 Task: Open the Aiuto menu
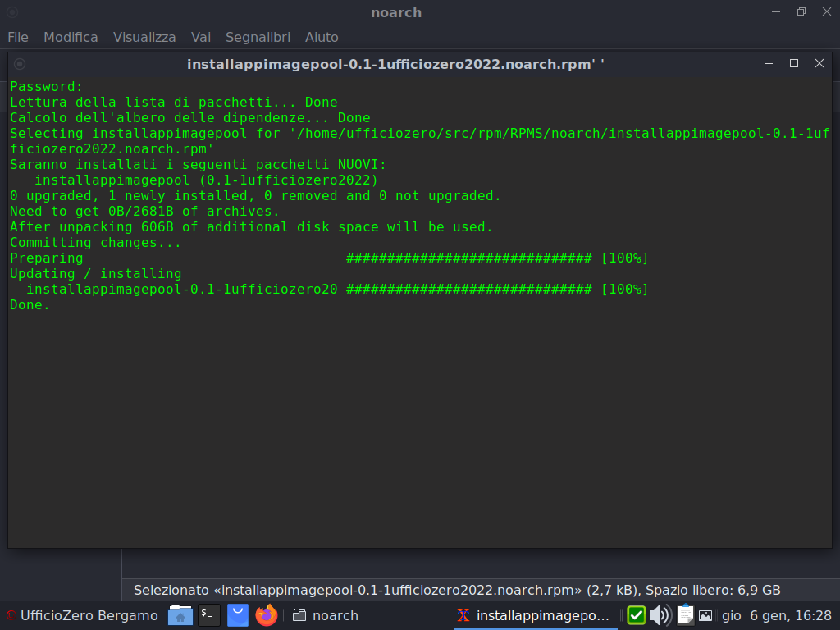coord(322,37)
